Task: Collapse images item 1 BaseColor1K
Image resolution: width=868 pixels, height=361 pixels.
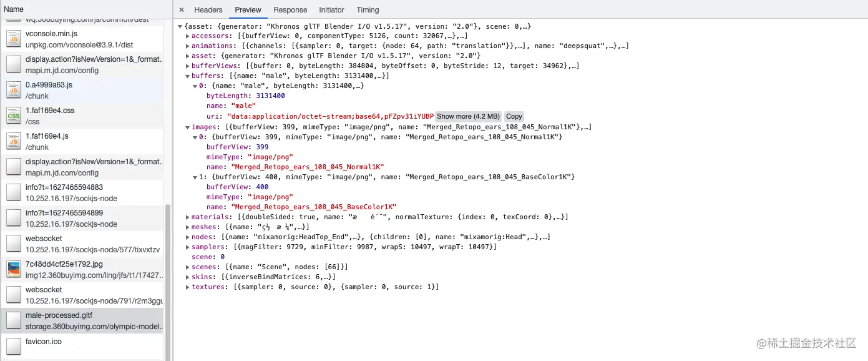Action: (x=195, y=177)
